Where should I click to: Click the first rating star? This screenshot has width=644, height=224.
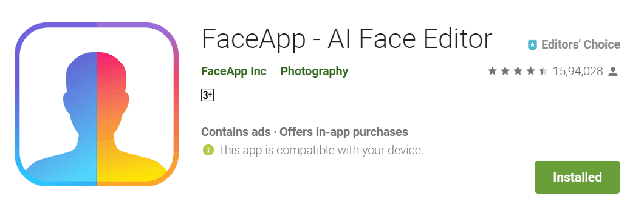point(493,72)
